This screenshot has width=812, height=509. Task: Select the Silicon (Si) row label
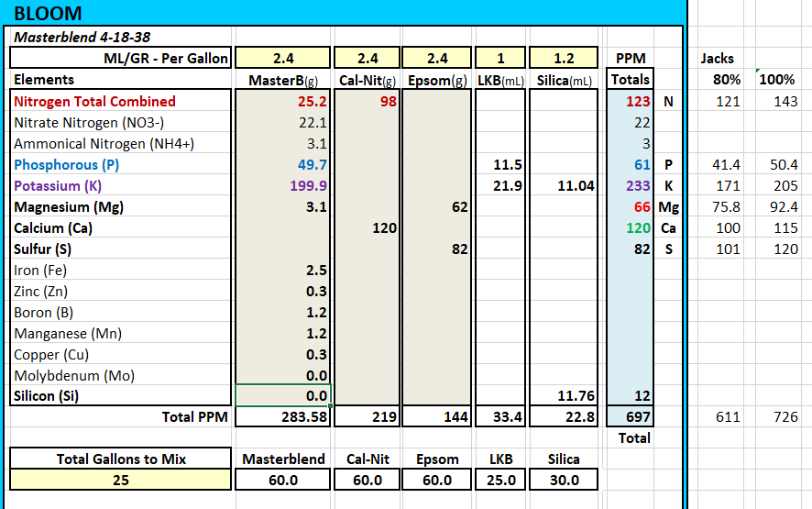tap(46, 396)
